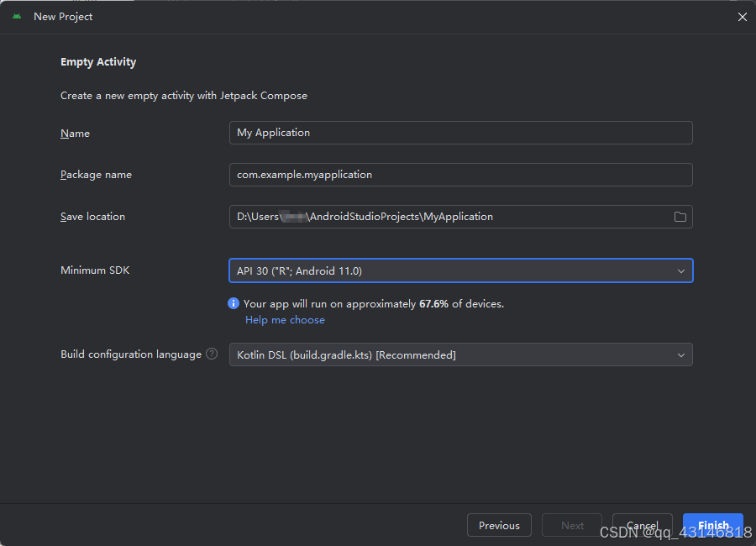Click the folder browse icon for Save location
Image resolution: width=756 pixels, height=546 pixels.
[x=680, y=217]
